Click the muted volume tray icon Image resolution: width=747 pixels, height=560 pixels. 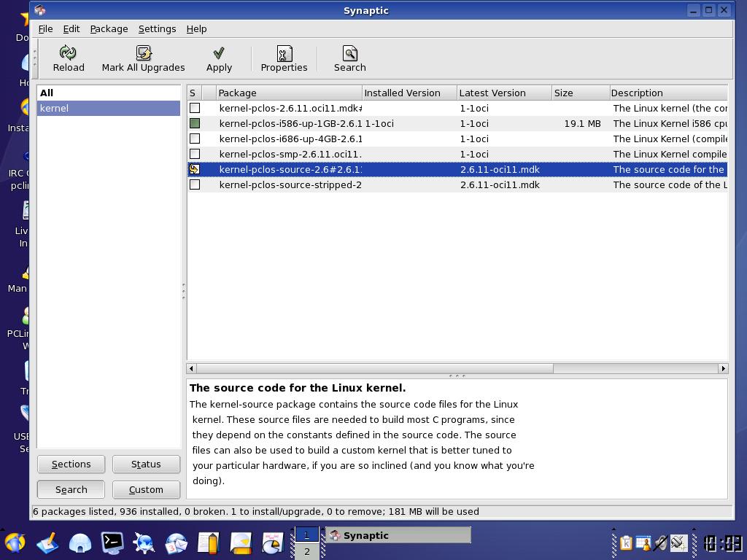coord(661,542)
